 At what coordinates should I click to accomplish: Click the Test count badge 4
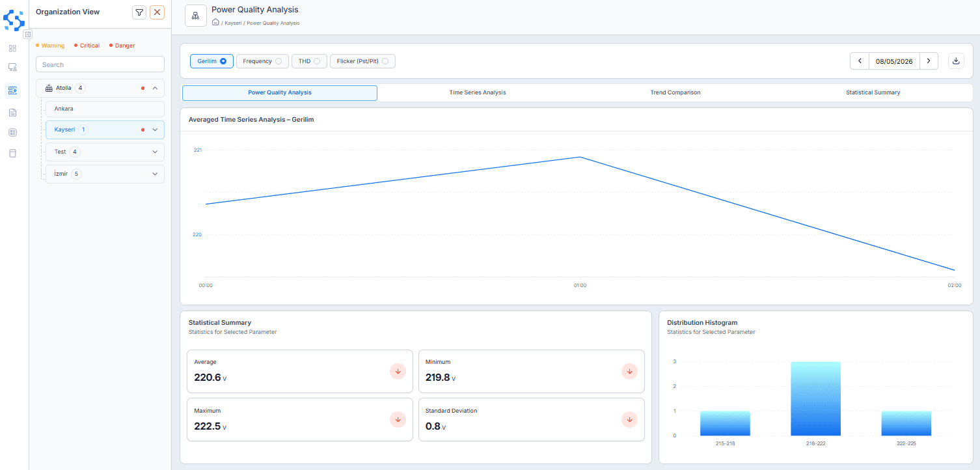tap(75, 152)
